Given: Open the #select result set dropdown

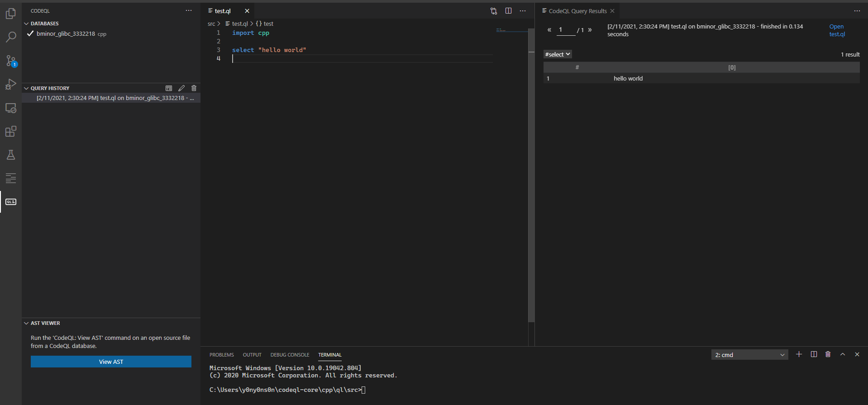Looking at the screenshot, I should tap(557, 54).
